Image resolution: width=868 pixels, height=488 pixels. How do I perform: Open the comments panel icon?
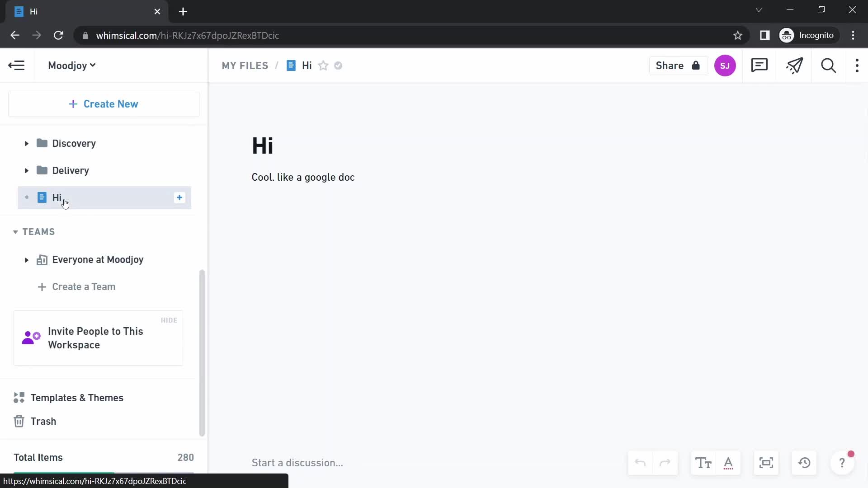[760, 66]
